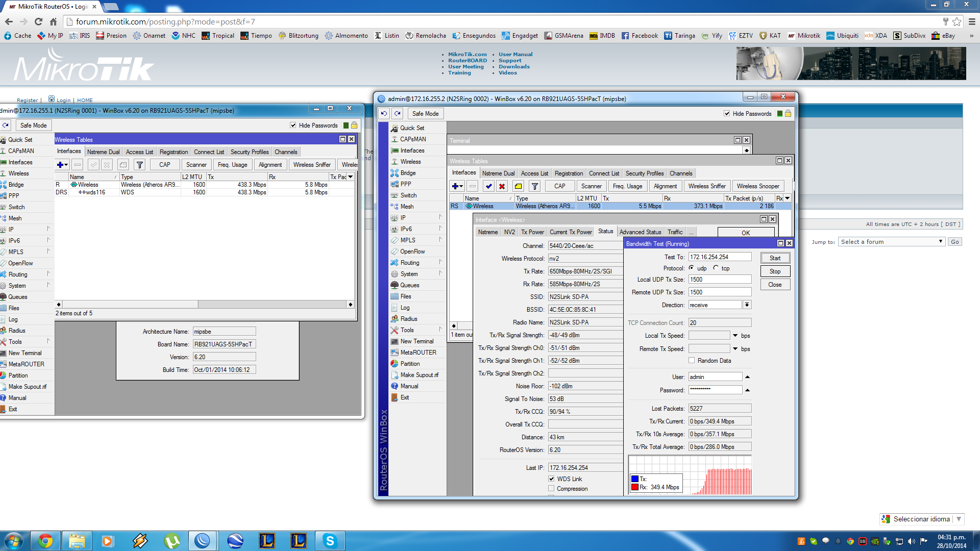Collapse the Password field arrow in Bandwidth Test
Screen dimensions: 980x551
(747, 390)
